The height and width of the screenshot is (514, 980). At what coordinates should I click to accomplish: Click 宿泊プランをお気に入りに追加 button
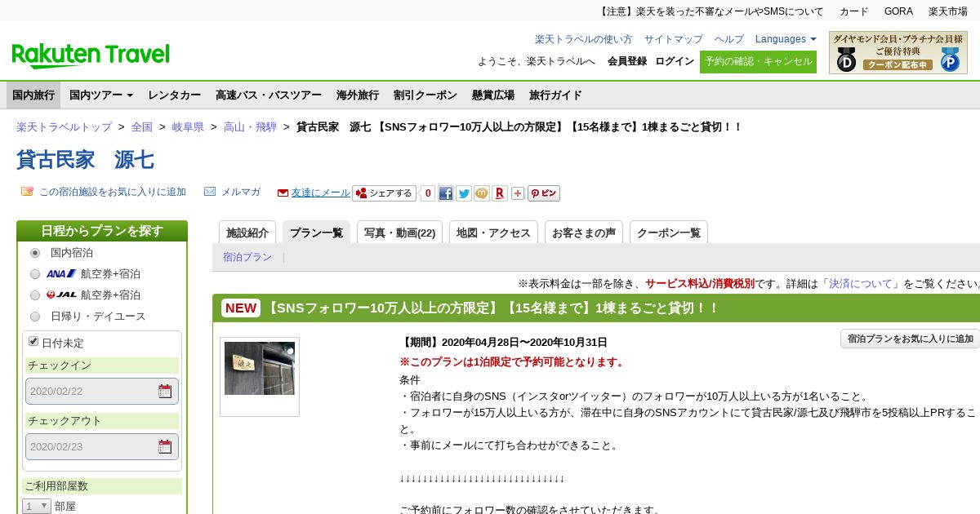(910, 339)
